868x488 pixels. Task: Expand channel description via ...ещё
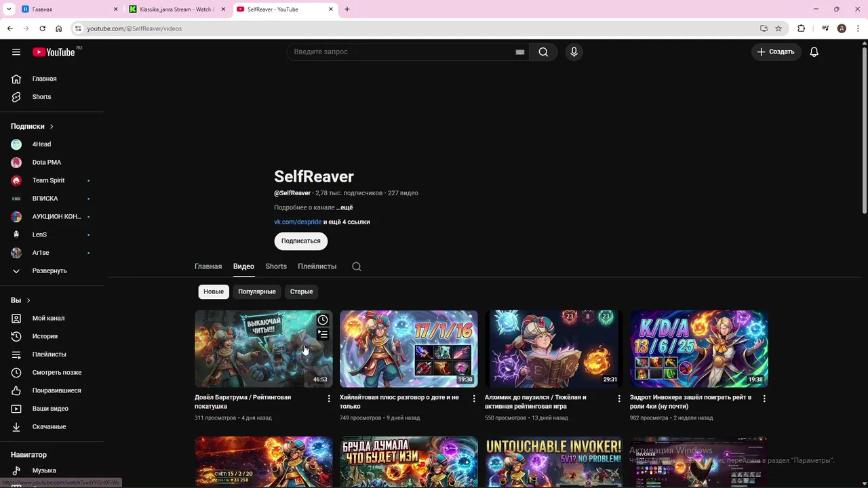pos(344,207)
